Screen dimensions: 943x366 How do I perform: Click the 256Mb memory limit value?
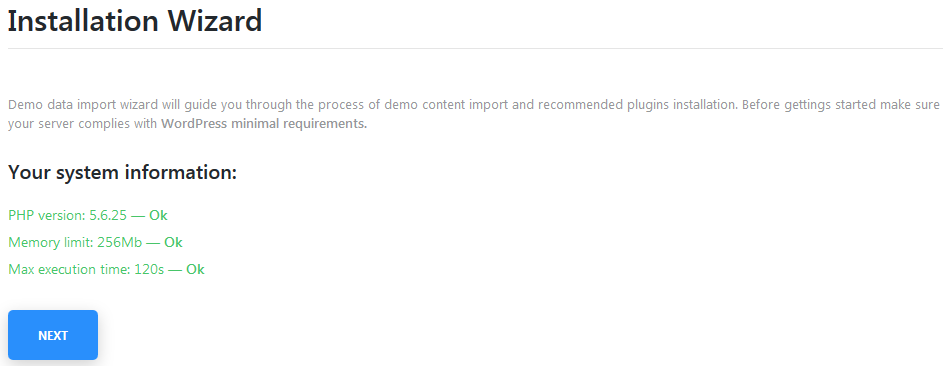pyautogui.click(x=120, y=242)
